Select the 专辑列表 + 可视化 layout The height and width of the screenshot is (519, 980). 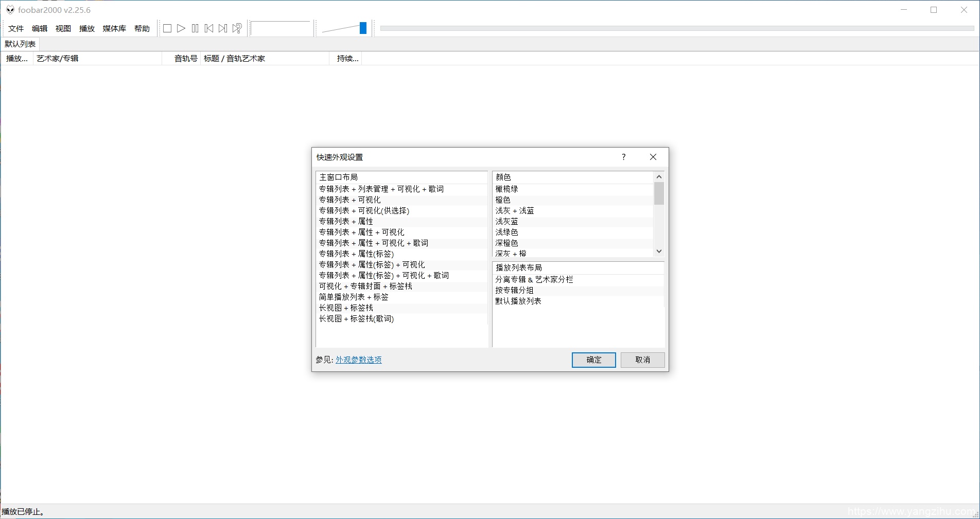pos(349,200)
